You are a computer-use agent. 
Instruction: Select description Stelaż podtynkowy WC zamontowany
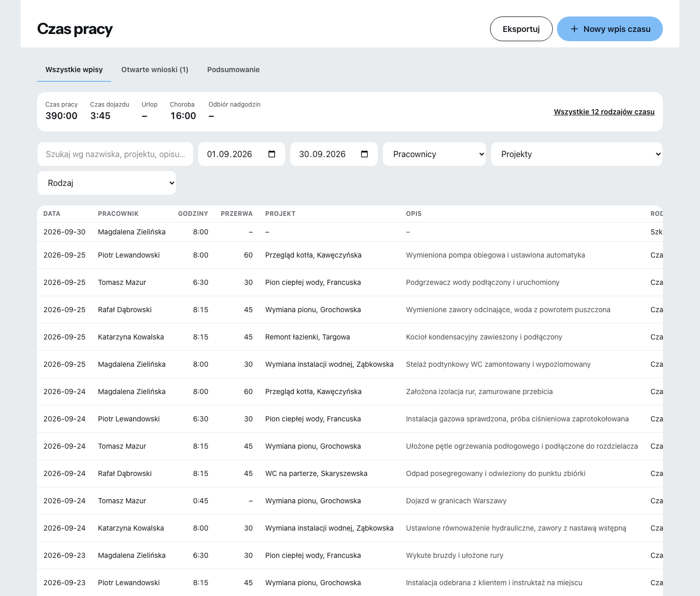pos(498,364)
